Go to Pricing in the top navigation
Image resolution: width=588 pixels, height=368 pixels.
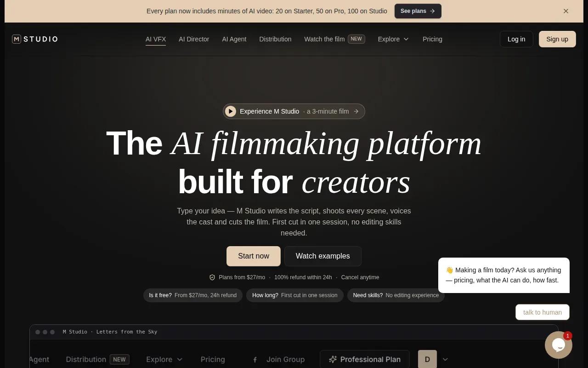click(x=432, y=39)
